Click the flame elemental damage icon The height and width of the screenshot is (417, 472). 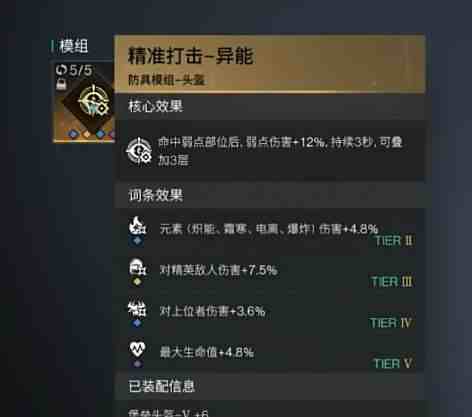click(137, 225)
